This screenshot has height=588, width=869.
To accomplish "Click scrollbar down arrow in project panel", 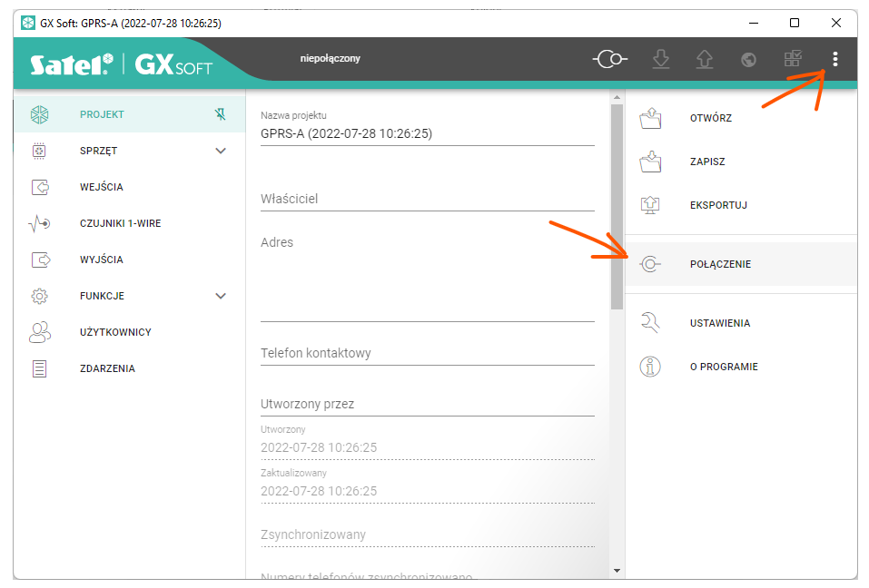I will 617,570.
